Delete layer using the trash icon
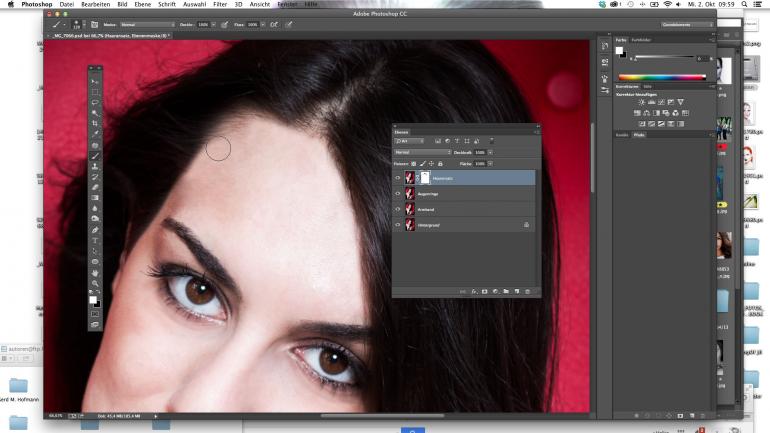The height and width of the screenshot is (433, 770). [x=527, y=292]
